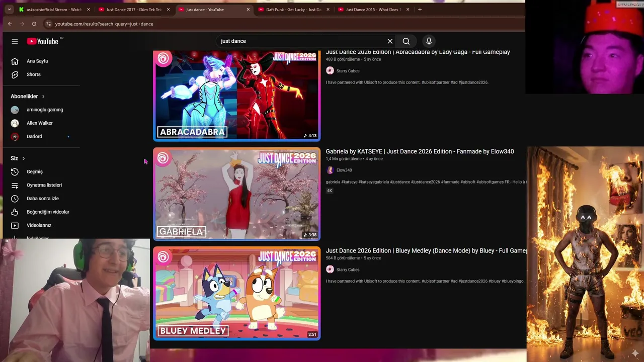
Task: Click the Shorts icon in sidebar
Action: (x=15, y=74)
